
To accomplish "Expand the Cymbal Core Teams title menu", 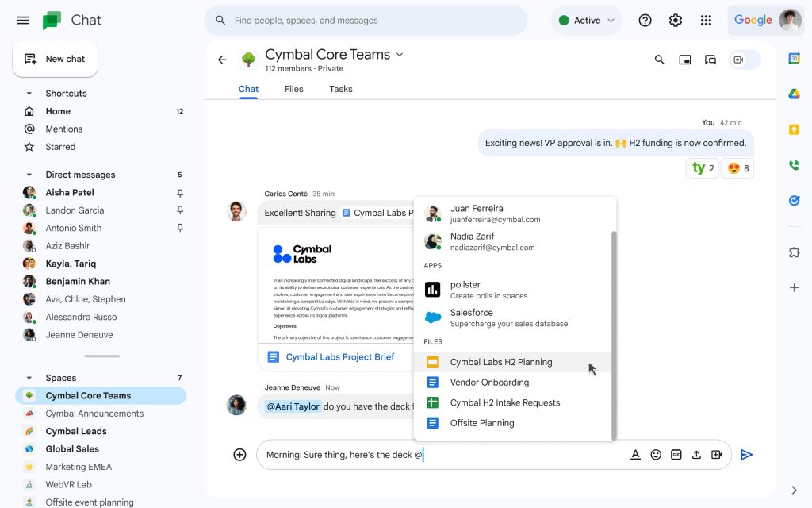I will pos(400,55).
